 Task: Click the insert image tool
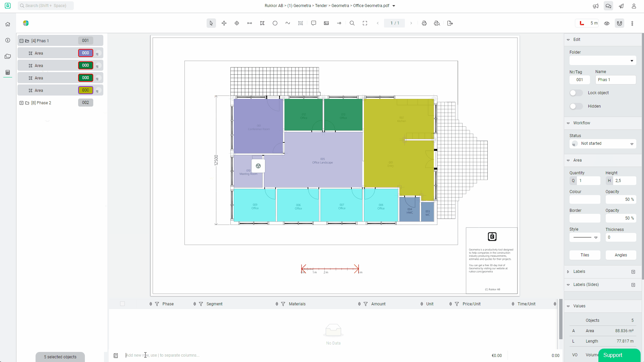[x=326, y=23]
